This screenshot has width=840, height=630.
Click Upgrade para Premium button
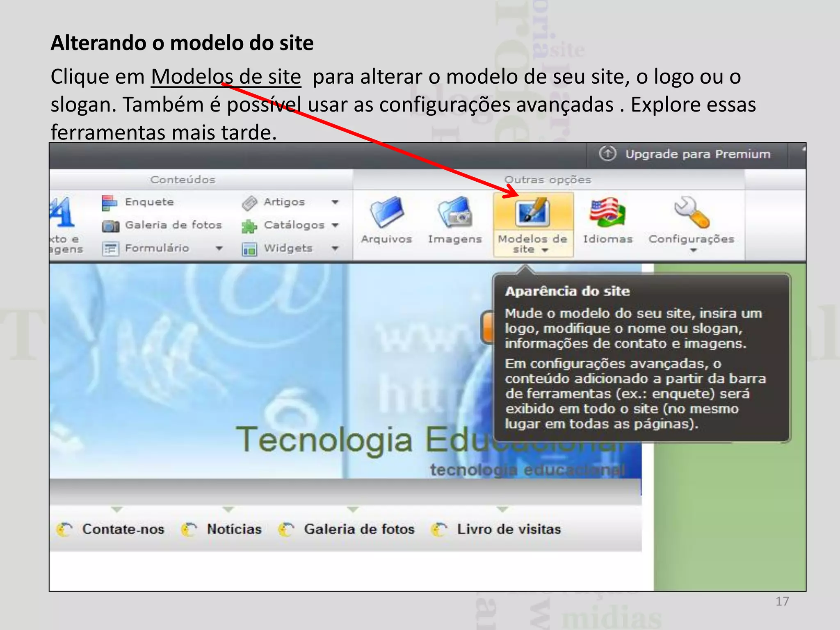(x=687, y=155)
